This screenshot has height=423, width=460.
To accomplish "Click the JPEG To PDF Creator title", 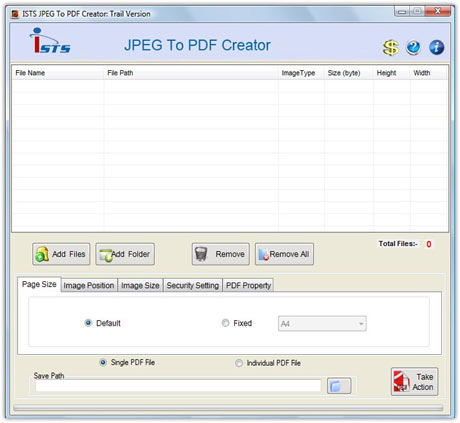I will tap(197, 45).
